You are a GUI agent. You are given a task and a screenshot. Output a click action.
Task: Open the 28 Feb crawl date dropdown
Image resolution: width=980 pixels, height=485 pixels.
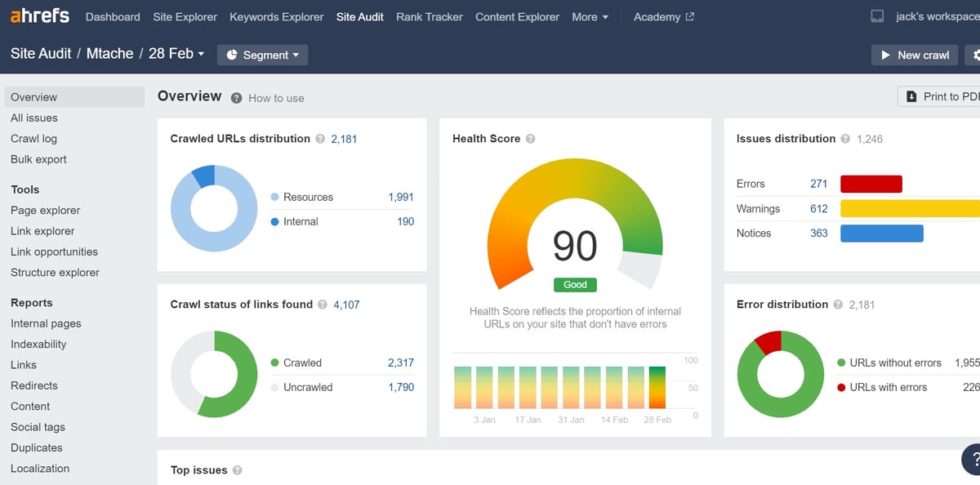click(x=176, y=53)
